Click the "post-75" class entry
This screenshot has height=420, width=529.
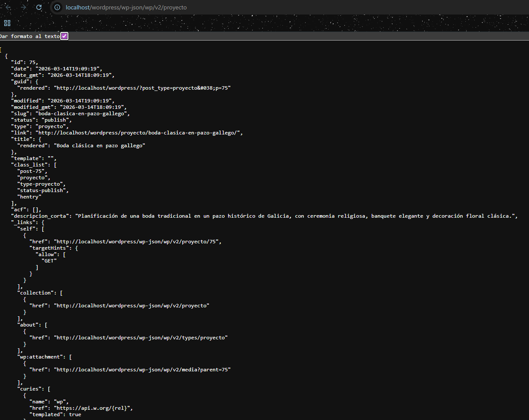pos(32,171)
